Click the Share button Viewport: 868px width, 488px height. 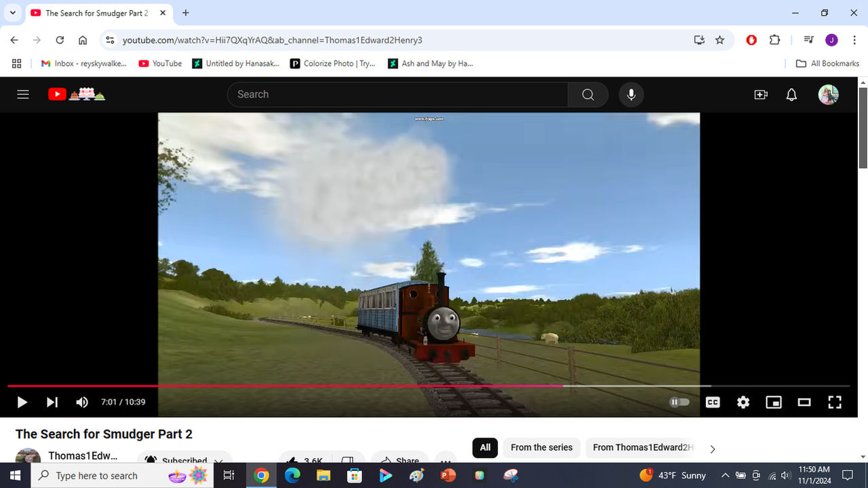coord(399,460)
